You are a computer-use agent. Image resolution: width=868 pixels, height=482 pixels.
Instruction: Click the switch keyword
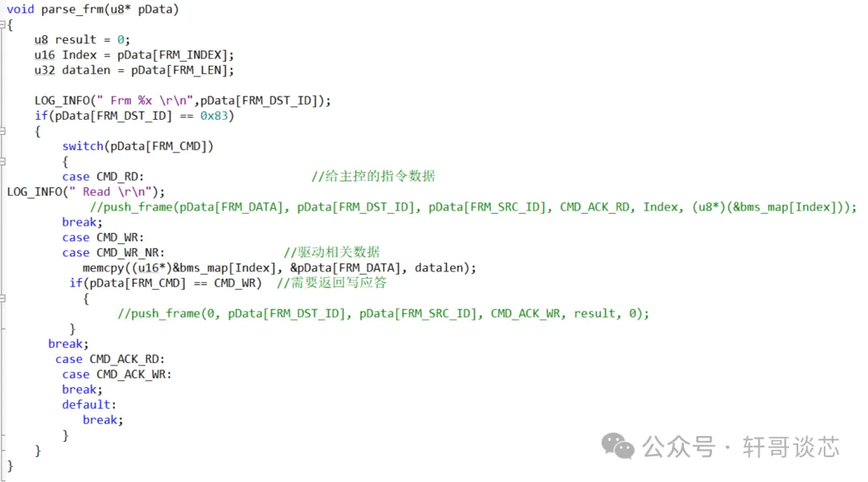point(83,146)
